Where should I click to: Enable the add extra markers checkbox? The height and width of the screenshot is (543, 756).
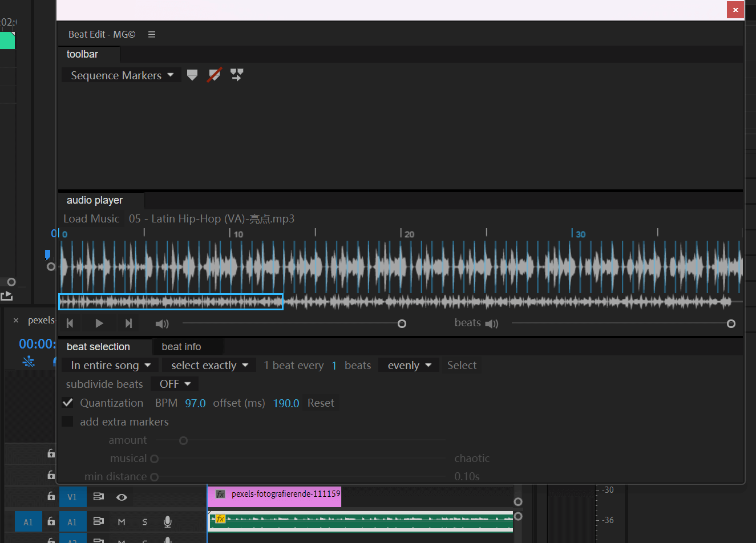click(x=67, y=422)
